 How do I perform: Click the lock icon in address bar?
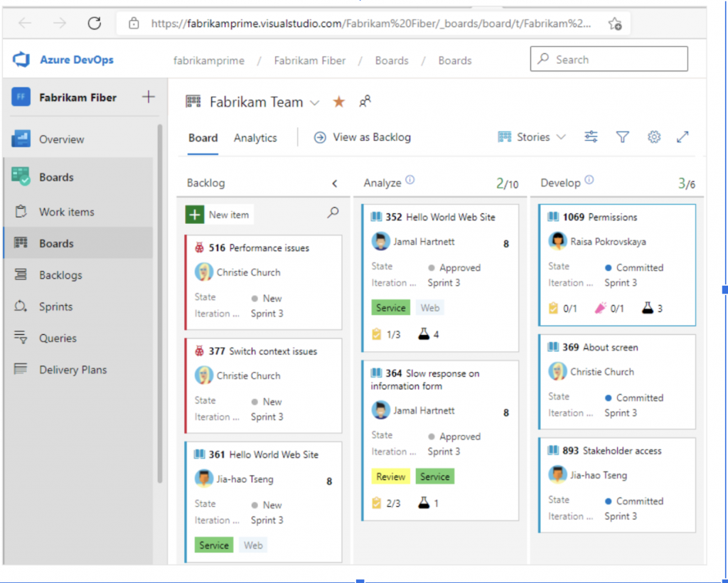point(134,23)
